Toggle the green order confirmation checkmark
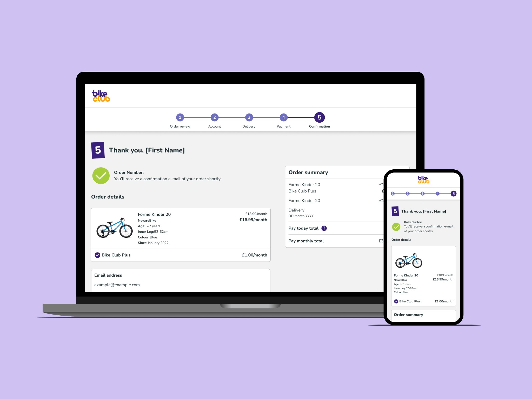This screenshot has width=532, height=399. pos(101,176)
